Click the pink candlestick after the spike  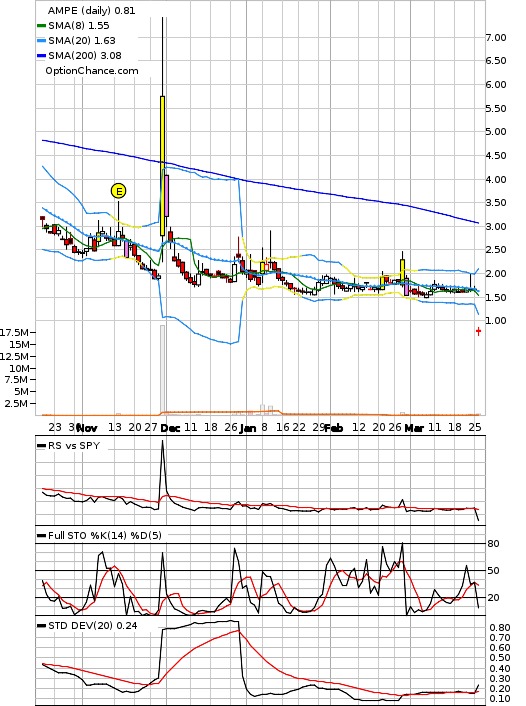point(167,195)
